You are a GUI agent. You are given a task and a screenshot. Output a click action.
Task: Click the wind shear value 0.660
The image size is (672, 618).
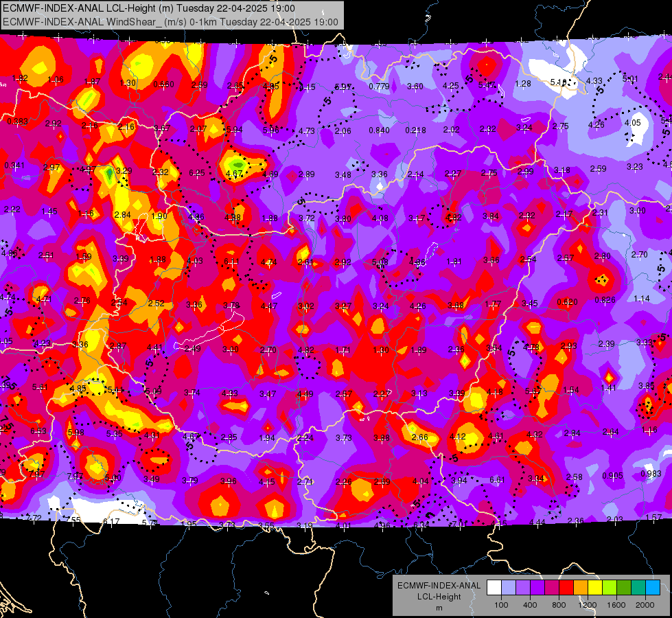click(x=164, y=84)
